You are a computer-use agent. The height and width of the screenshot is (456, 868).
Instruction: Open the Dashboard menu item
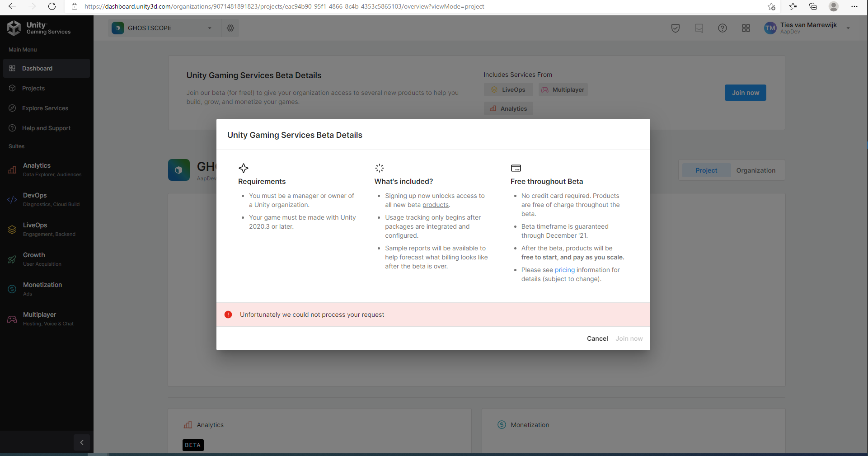pyautogui.click(x=47, y=68)
